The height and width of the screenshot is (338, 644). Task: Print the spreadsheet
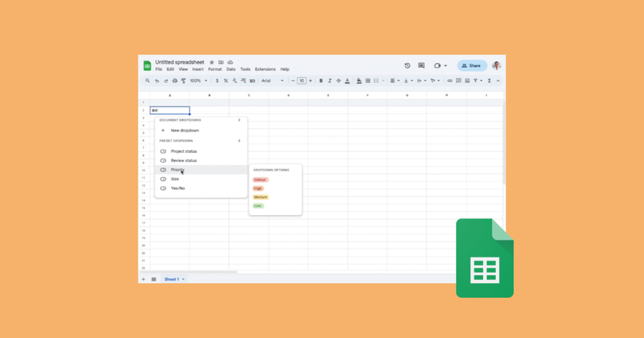click(175, 81)
